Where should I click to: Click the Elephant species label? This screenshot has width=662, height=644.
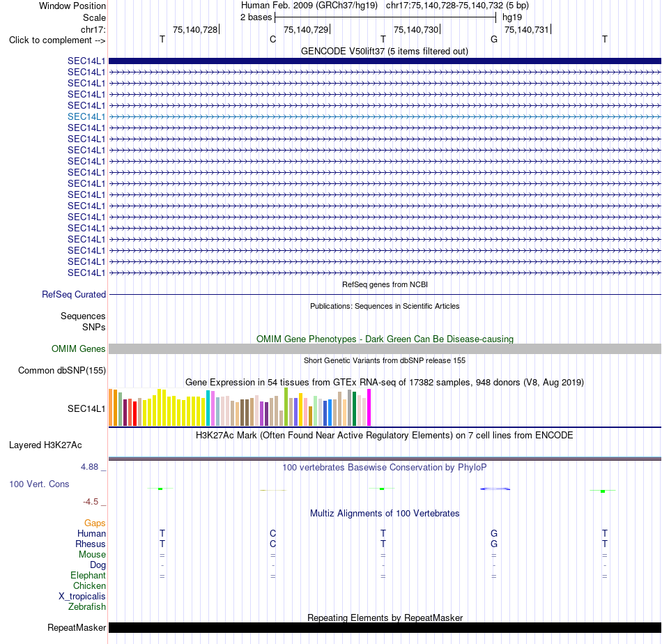[x=88, y=575]
